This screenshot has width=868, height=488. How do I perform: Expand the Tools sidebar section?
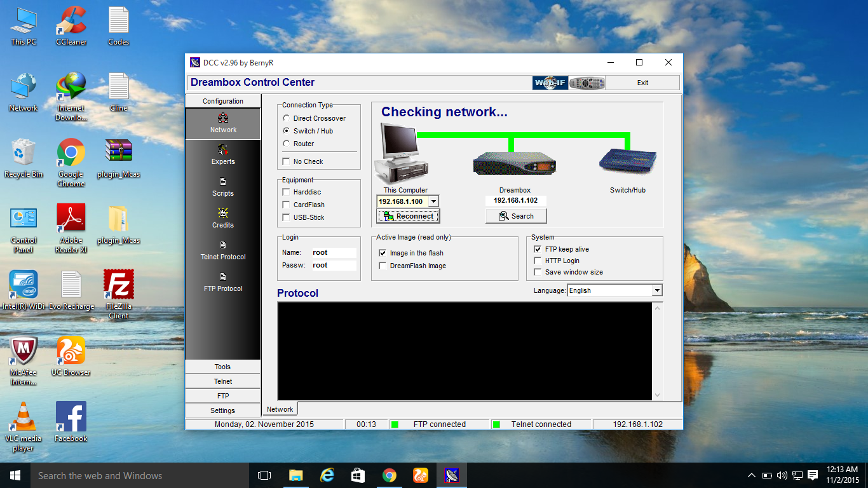click(223, 367)
